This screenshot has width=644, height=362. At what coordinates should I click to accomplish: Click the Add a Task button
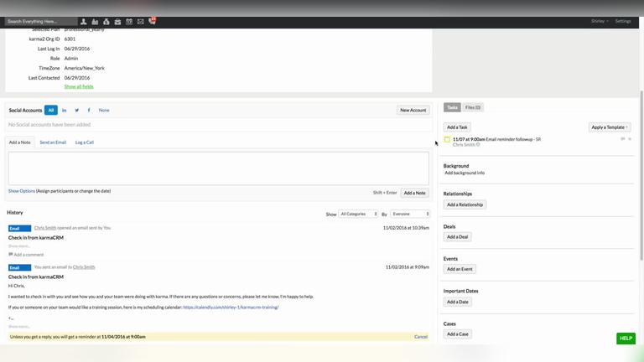coord(457,127)
